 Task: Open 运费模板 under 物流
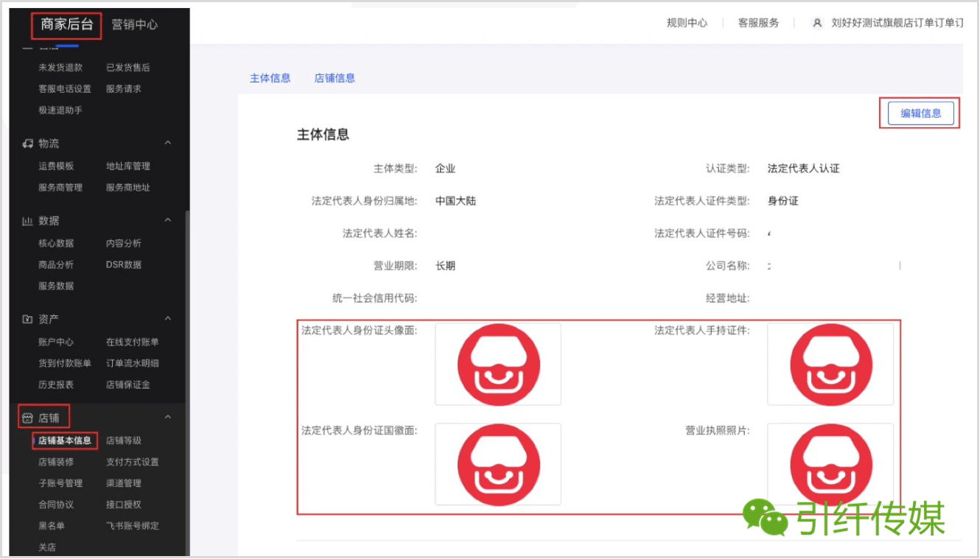[56, 166]
